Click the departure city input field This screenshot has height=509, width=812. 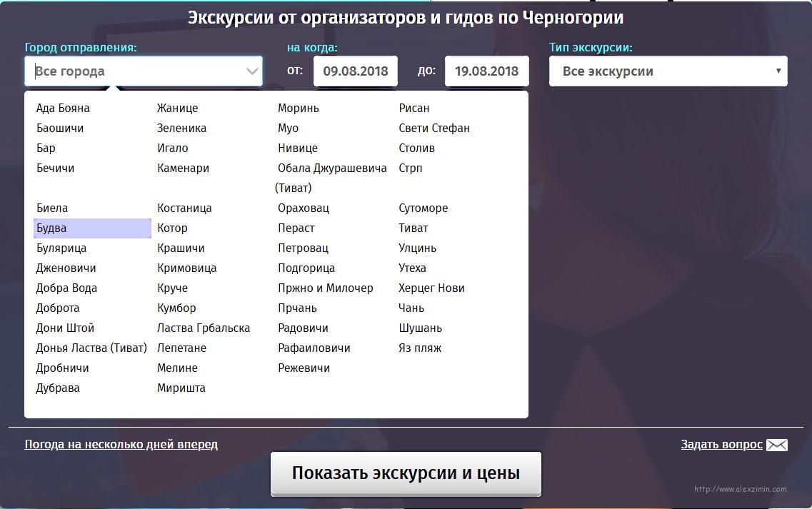[144, 71]
